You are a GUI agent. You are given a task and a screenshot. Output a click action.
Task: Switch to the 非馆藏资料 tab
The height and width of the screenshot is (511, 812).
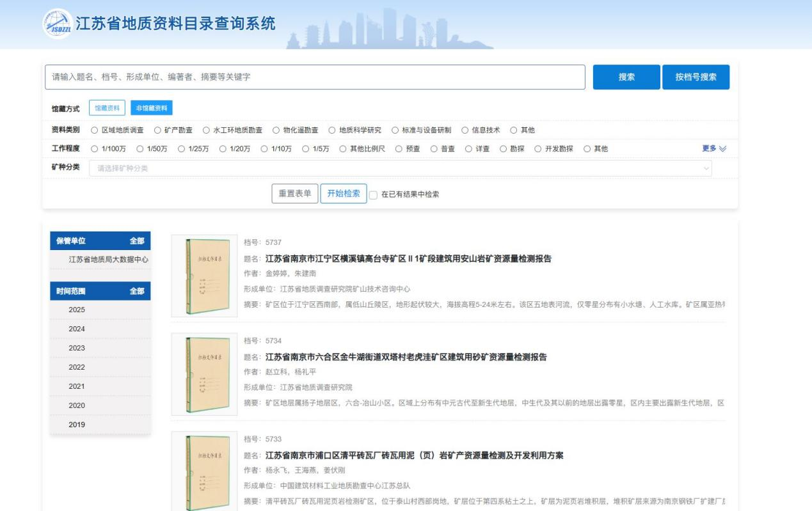click(x=152, y=109)
